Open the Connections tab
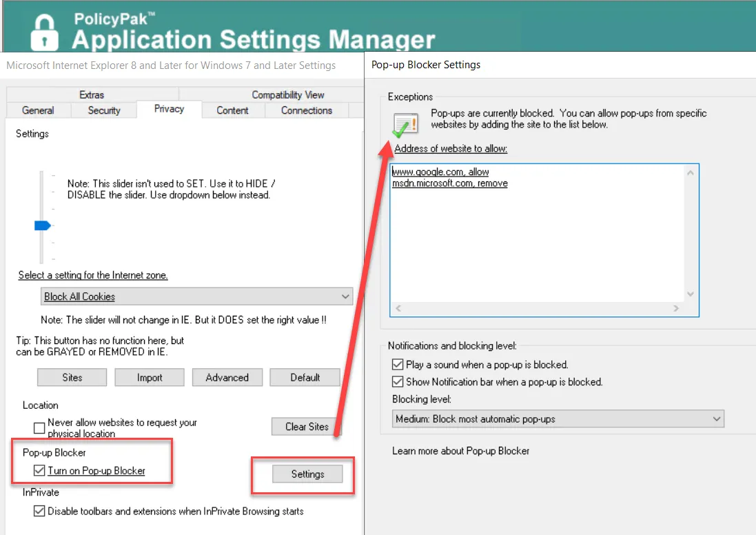756x535 pixels. [x=307, y=110]
